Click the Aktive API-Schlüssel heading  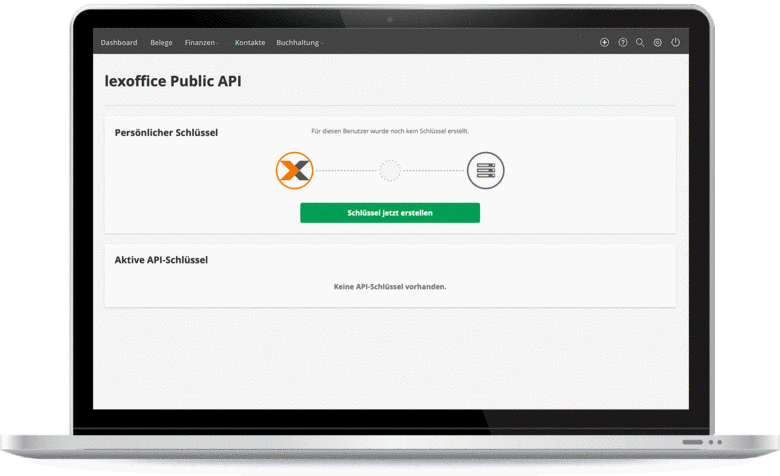click(x=161, y=260)
